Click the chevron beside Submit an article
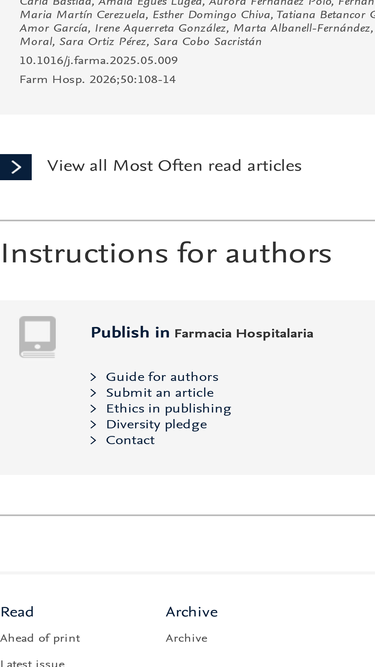Viewport: 375px width, 667px height. [x=94, y=393]
